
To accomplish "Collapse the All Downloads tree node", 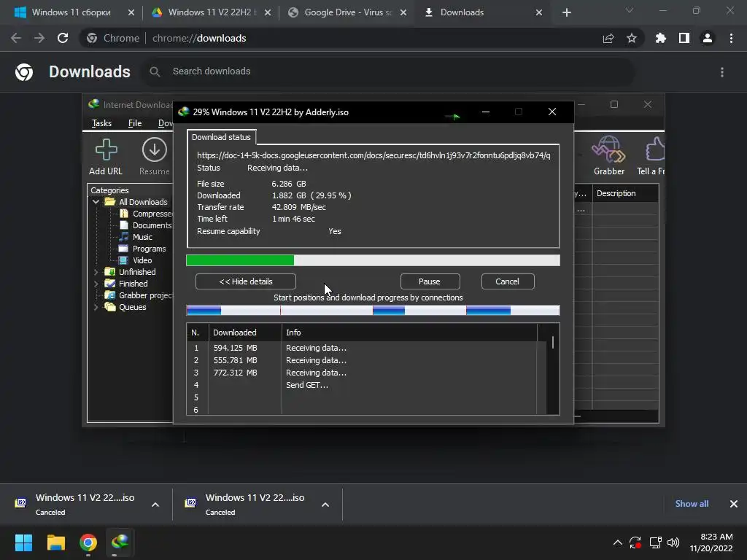I will (96, 202).
